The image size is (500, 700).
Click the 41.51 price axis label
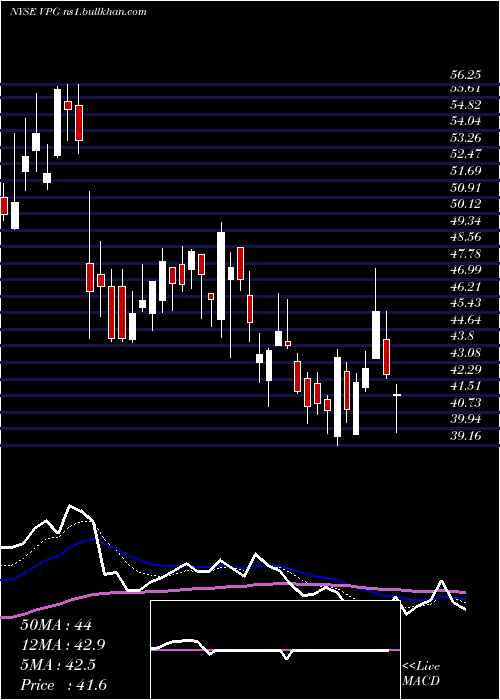466,386
